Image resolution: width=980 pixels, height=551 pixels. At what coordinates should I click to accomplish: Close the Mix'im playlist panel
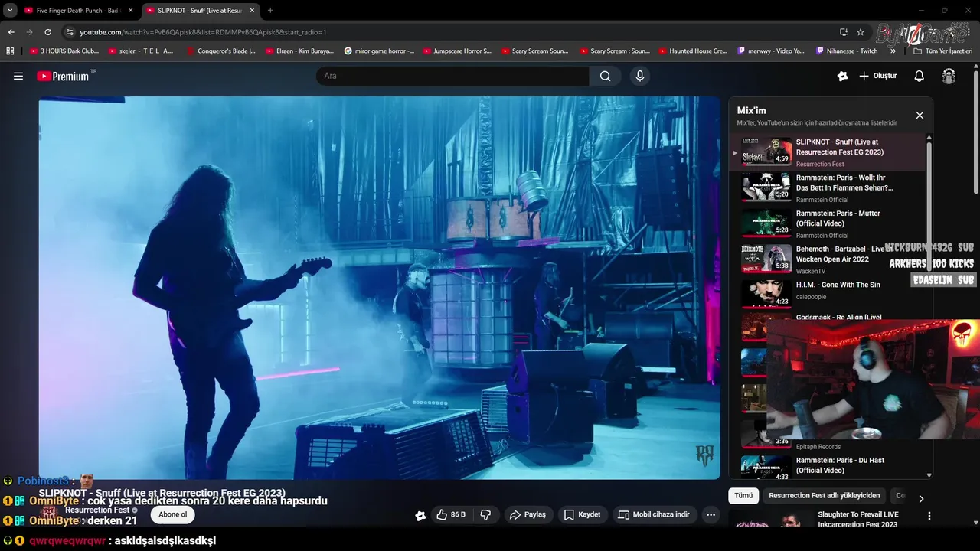click(920, 115)
